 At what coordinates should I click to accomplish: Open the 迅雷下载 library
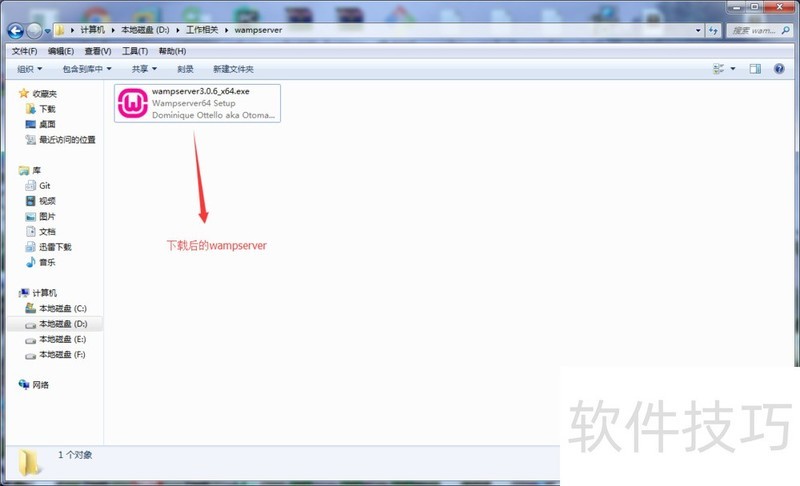point(48,247)
